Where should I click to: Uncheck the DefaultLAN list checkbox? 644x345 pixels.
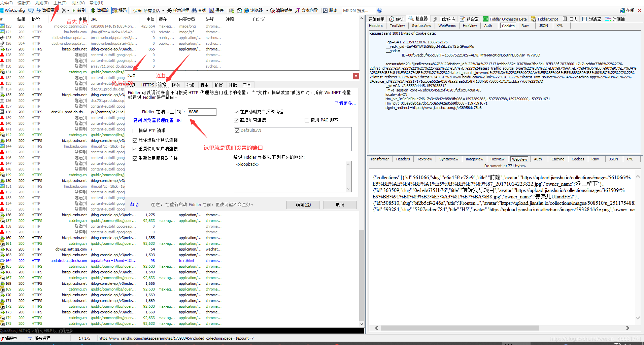tap(237, 130)
